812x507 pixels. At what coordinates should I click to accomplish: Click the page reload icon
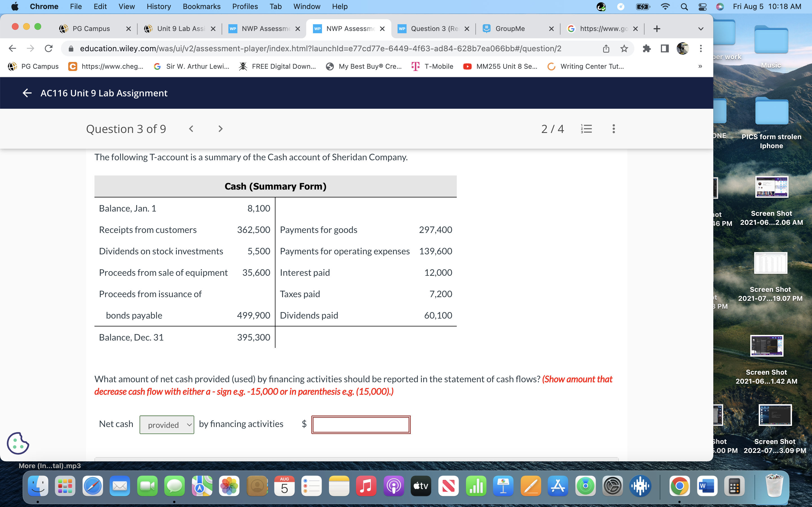pos(48,48)
